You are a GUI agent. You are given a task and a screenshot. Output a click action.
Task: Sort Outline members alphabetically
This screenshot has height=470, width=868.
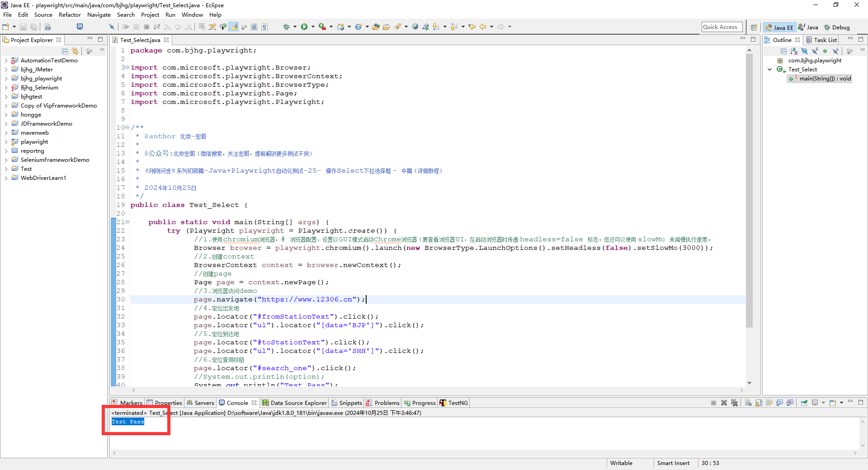(794, 51)
